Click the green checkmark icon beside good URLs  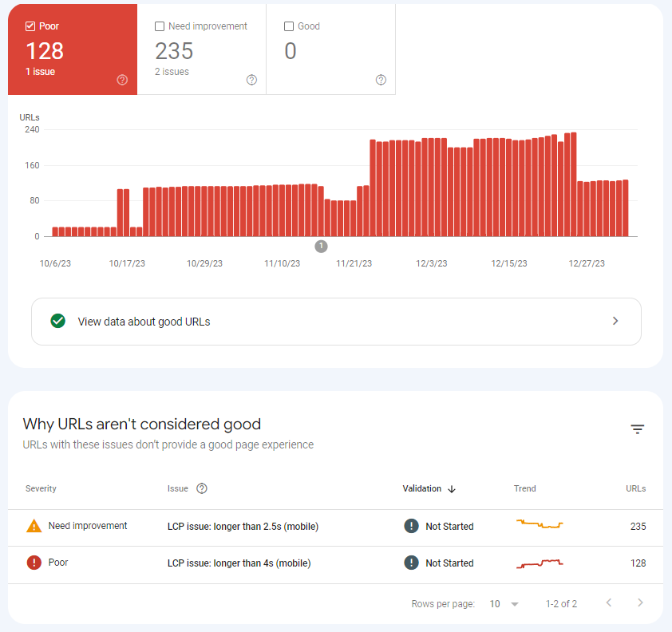pos(57,321)
